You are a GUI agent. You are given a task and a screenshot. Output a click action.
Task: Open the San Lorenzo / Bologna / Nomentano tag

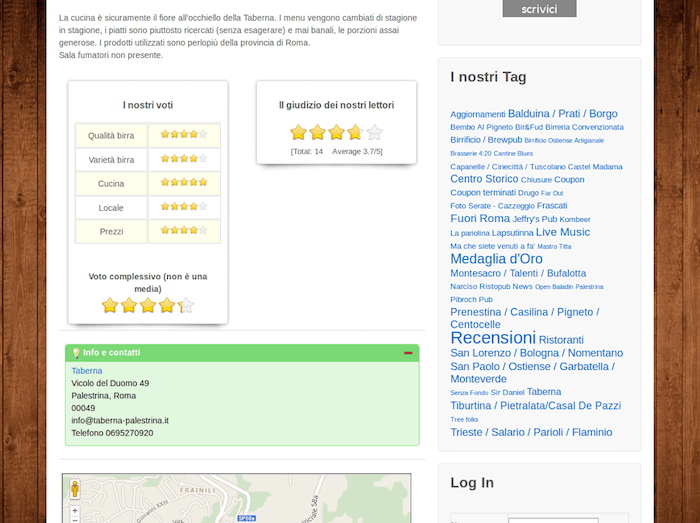pyautogui.click(x=537, y=353)
